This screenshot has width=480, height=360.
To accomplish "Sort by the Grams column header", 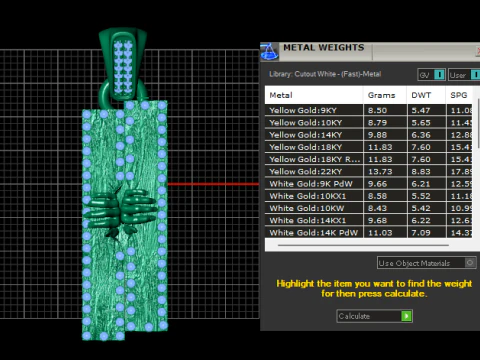I will tap(385, 95).
